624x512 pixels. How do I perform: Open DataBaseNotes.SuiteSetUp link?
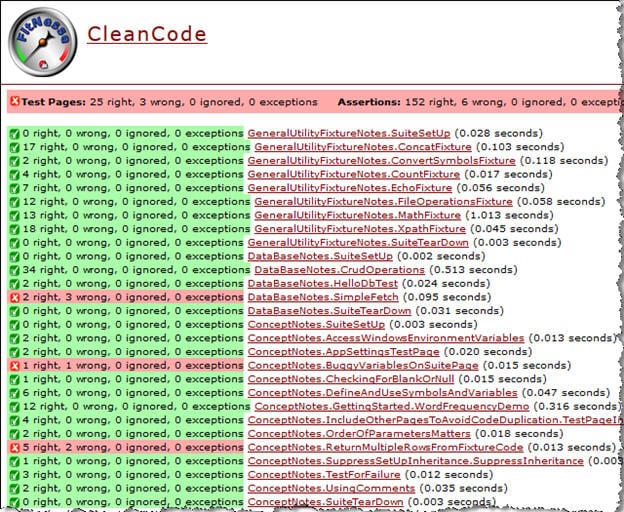coord(320,256)
